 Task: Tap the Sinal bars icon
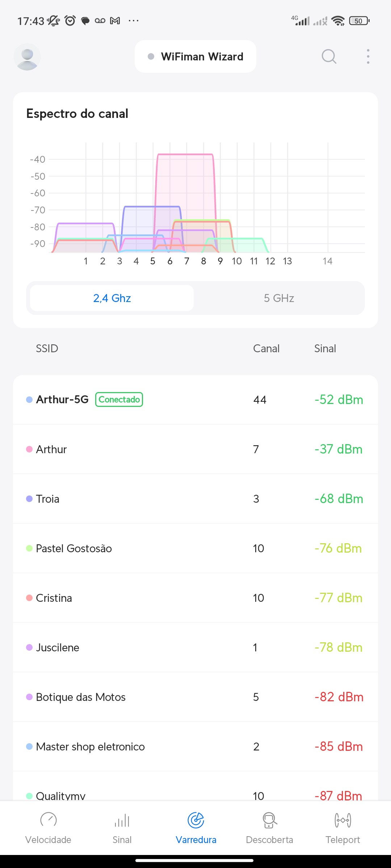click(x=122, y=820)
